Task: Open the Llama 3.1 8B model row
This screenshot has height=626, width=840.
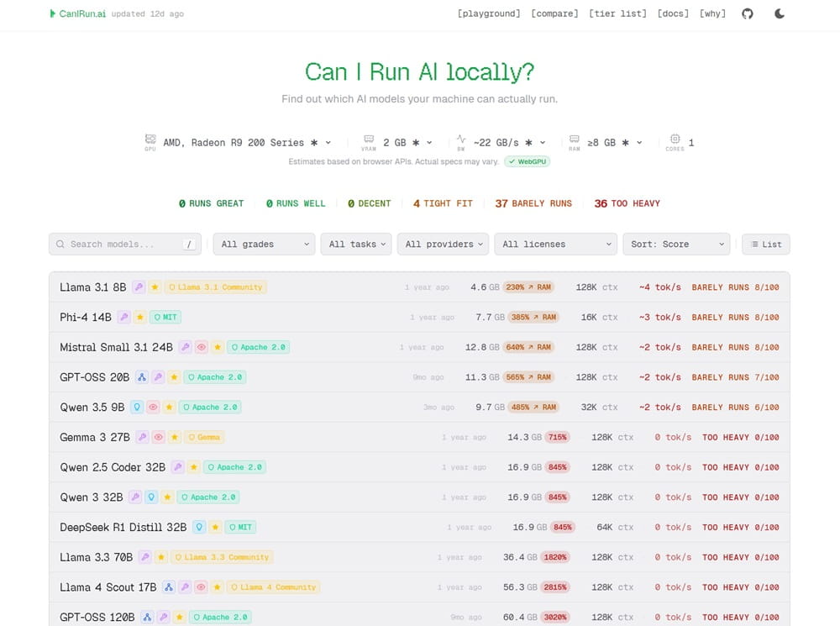Action: pyautogui.click(x=419, y=287)
